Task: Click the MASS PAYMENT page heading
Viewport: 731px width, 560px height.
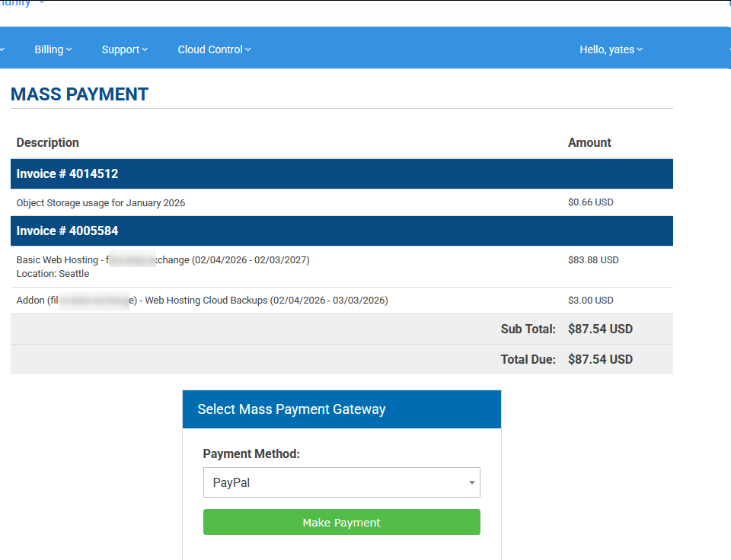Action: [x=79, y=94]
